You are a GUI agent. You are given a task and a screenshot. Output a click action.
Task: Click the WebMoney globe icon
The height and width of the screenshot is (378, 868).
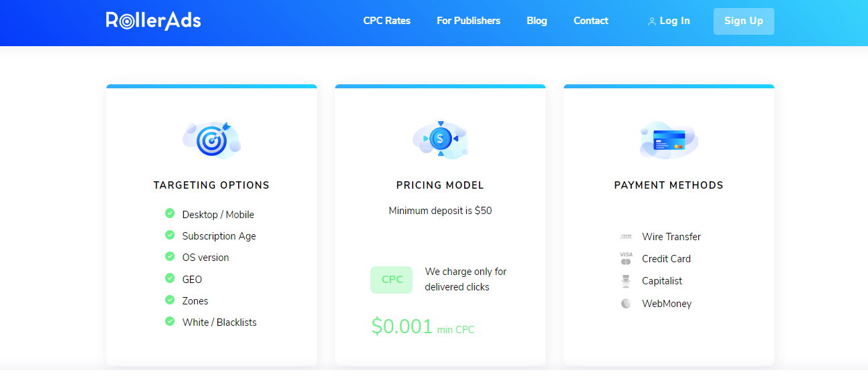pos(626,304)
